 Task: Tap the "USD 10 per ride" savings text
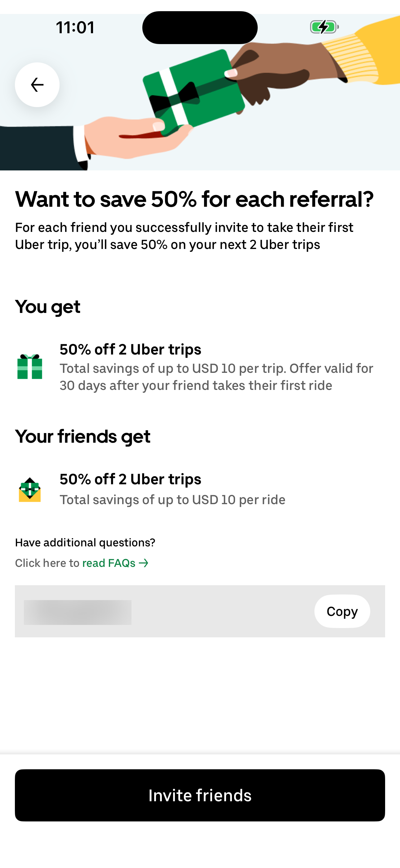[x=172, y=500]
